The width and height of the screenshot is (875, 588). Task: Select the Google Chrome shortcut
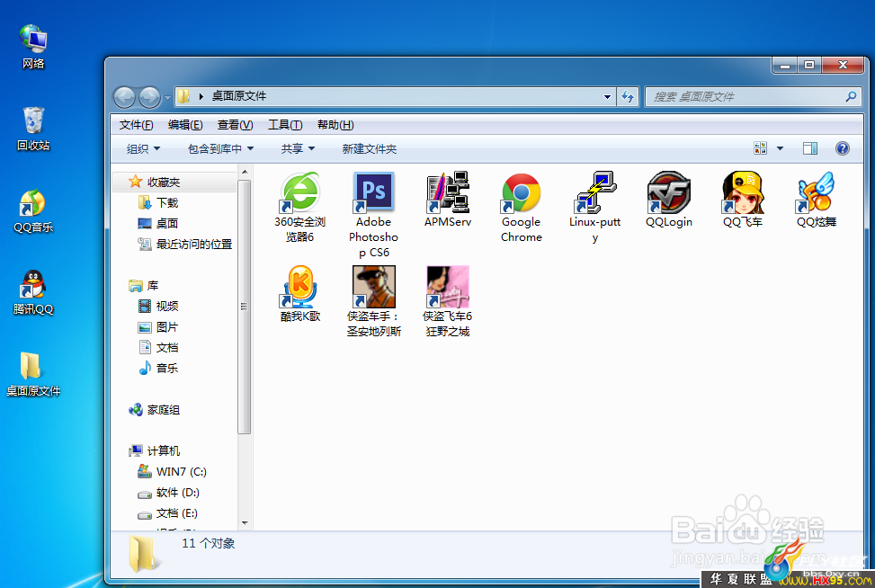pos(522,207)
